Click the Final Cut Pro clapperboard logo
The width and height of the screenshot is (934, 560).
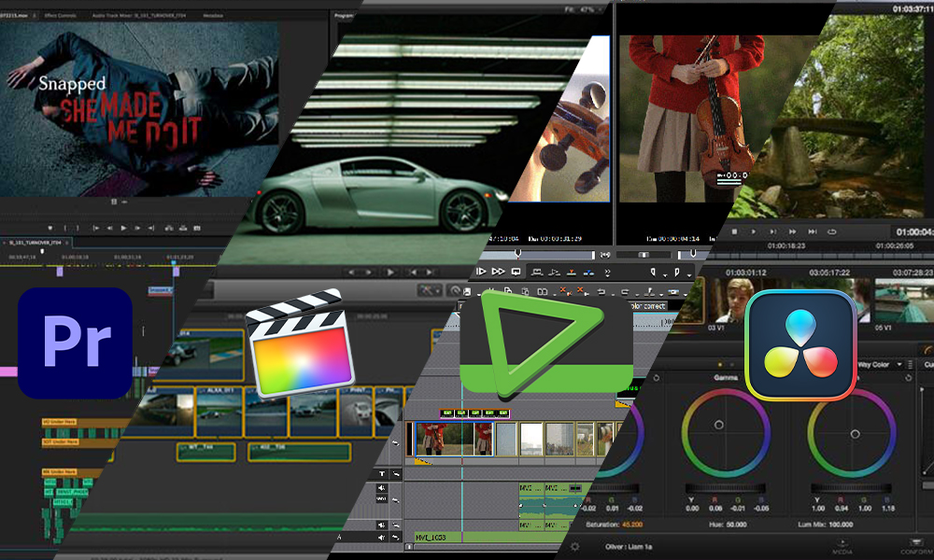click(x=301, y=344)
